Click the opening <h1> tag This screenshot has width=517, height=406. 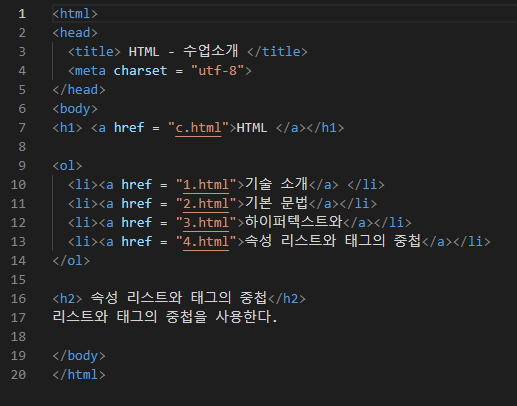click(x=67, y=128)
